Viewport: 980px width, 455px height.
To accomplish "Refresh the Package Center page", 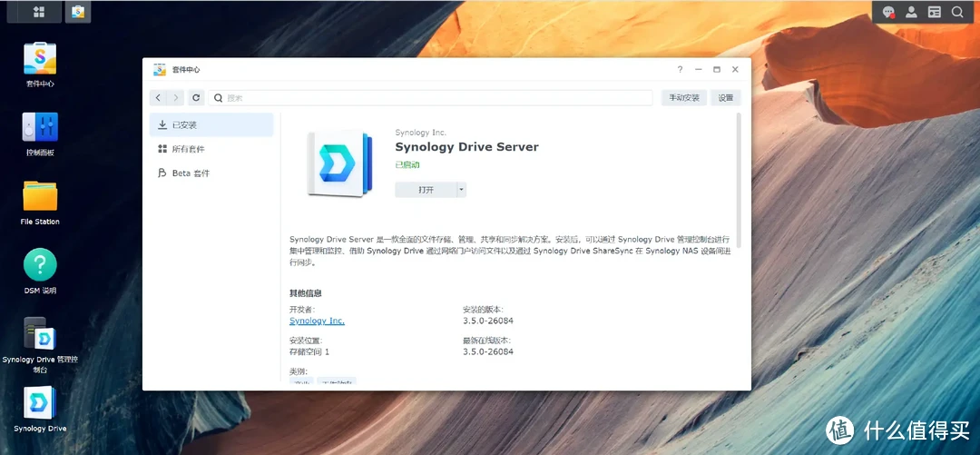I will pos(196,98).
